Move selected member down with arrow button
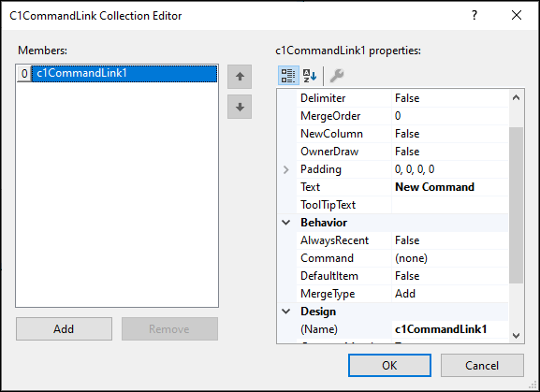540x392 pixels. (240, 107)
